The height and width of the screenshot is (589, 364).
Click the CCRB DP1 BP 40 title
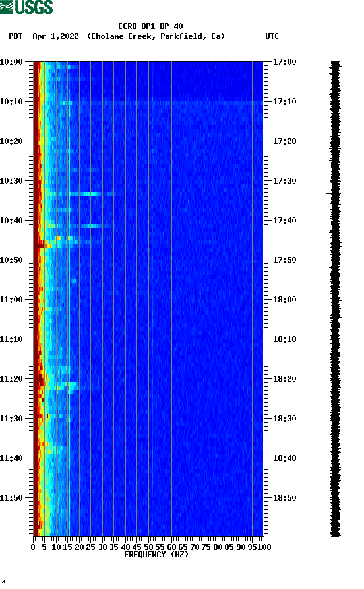tap(150, 26)
